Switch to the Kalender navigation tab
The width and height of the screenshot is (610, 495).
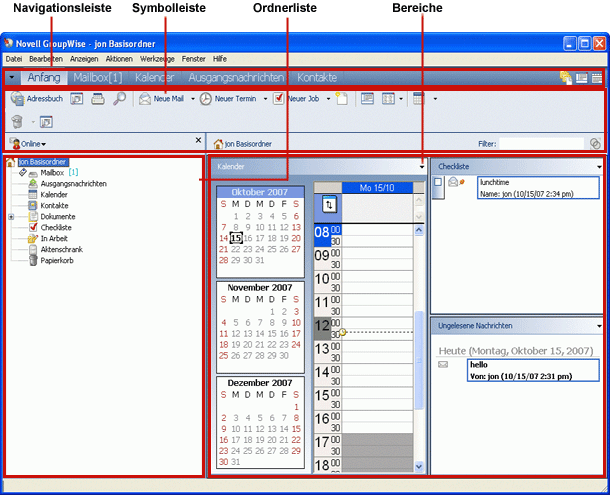[x=154, y=77]
